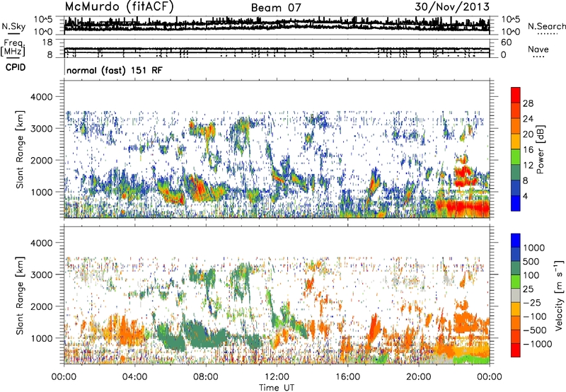The image size is (566, 392).
Task: Click the '-25' label on velocity colorbar
Action: point(533,303)
